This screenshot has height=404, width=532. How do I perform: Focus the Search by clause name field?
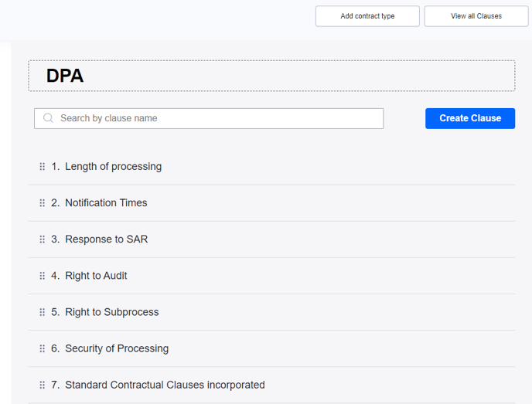217,118
